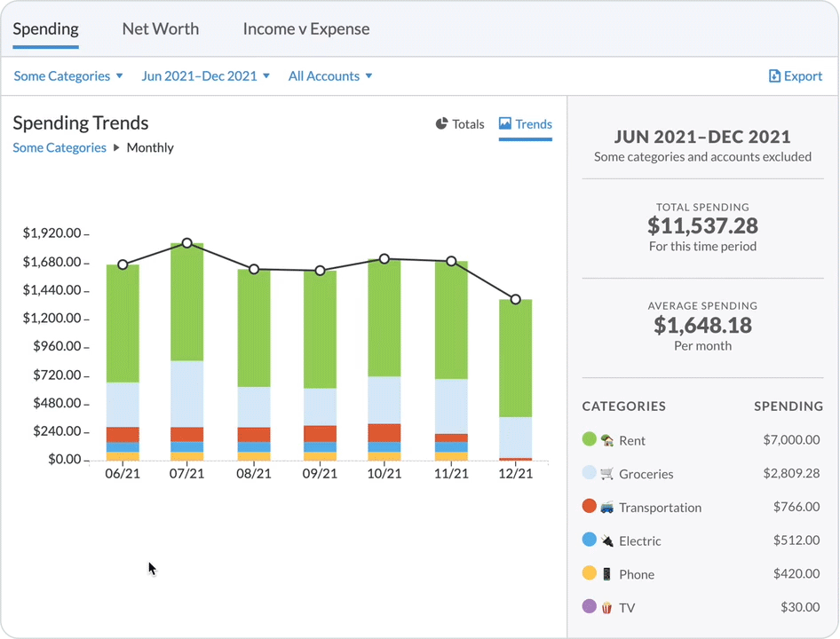Image resolution: width=840 pixels, height=639 pixels.
Task: Click the $766.00 Transportation amount
Action: coord(796,507)
